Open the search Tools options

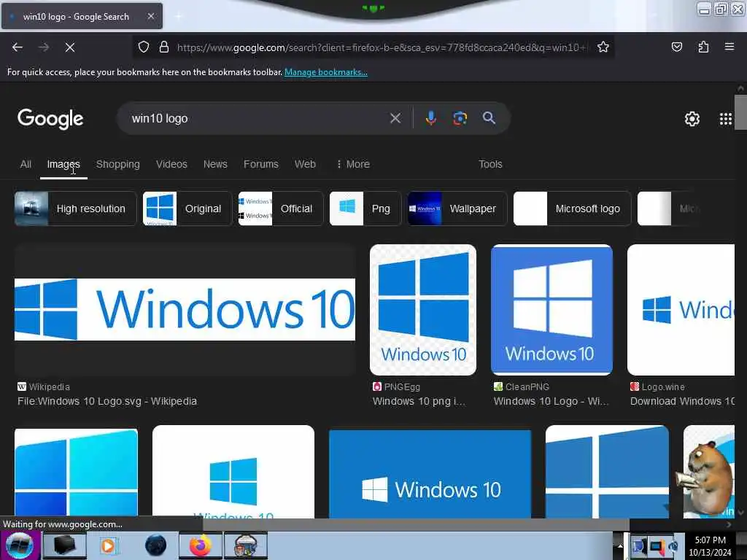point(490,164)
